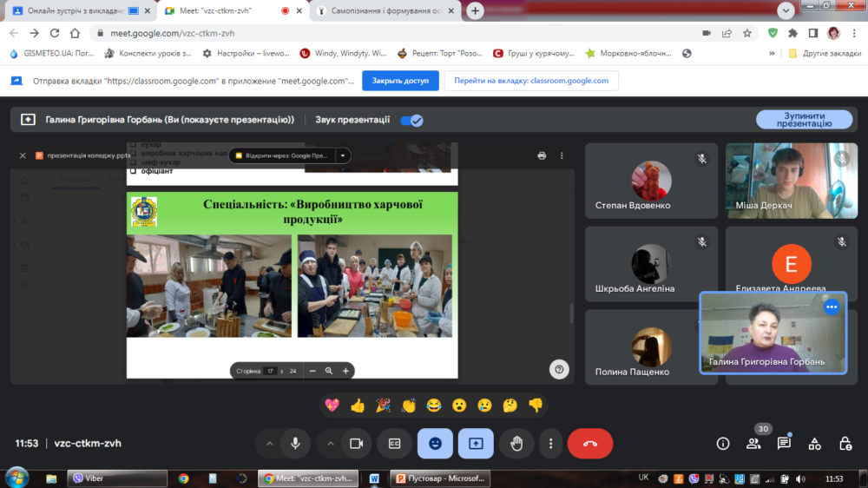The height and width of the screenshot is (488, 868).
Task: Open the dropdown arrow beside Open with Google Slides
Action: [343, 155]
